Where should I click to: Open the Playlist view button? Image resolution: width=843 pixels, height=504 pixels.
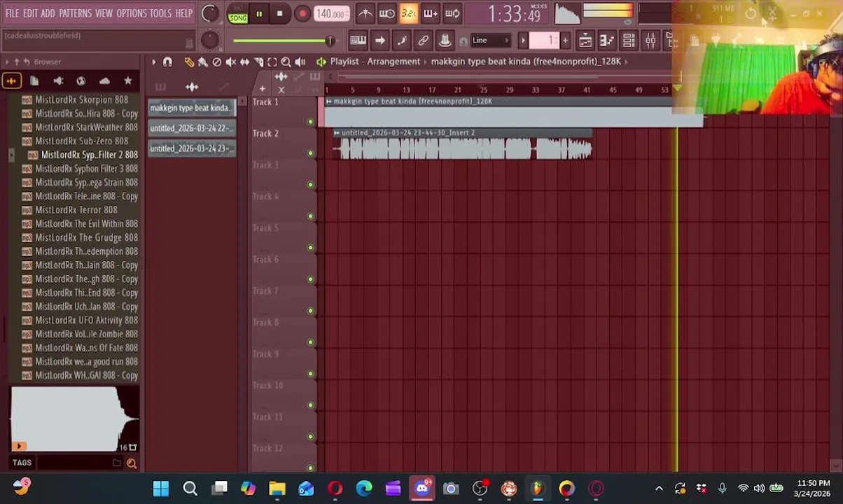click(x=585, y=41)
